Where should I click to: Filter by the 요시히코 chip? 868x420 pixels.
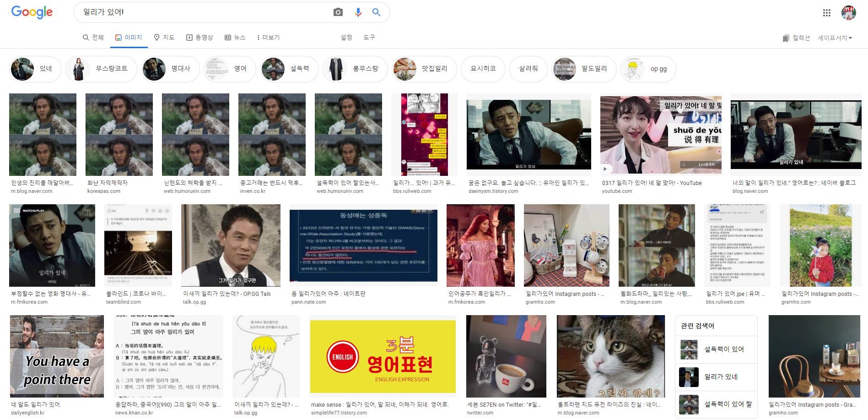483,69
